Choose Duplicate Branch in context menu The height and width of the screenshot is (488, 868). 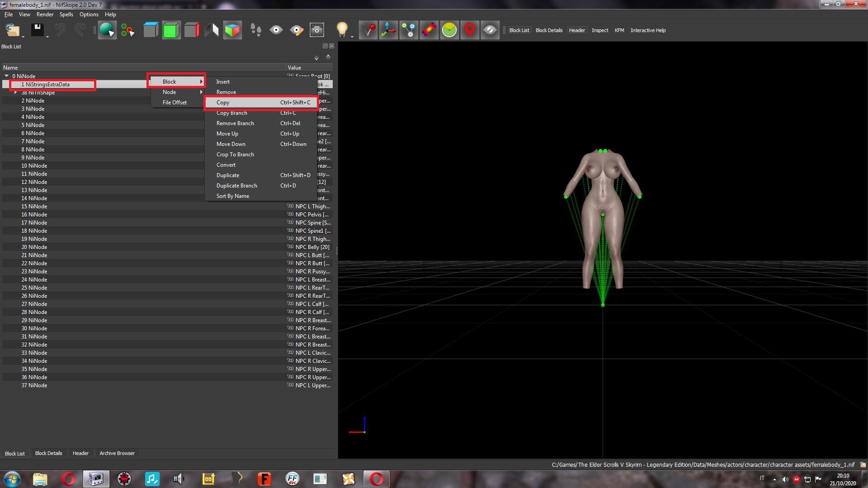(261, 186)
